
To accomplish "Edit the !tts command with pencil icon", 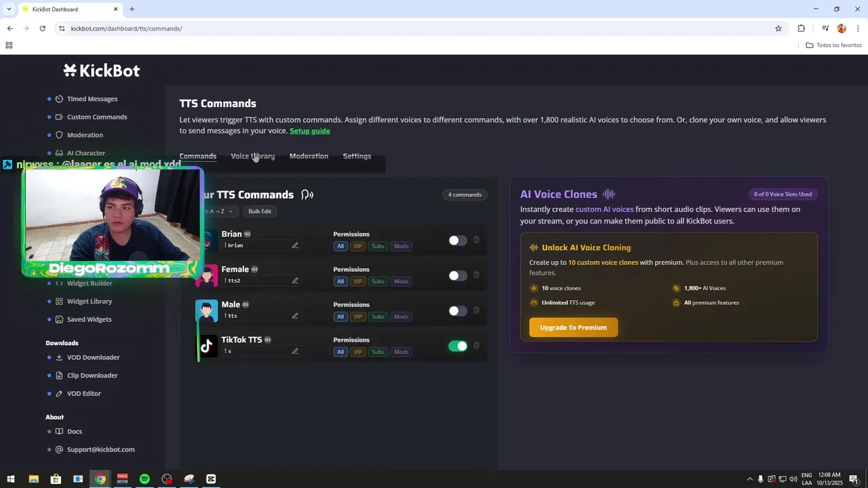I will click(295, 316).
